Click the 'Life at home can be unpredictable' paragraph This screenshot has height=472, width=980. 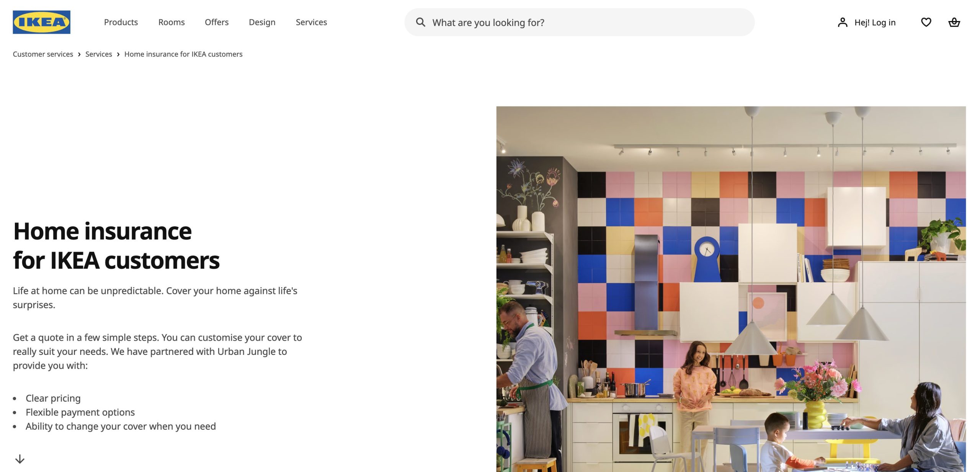pyautogui.click(x=155, y=297)
